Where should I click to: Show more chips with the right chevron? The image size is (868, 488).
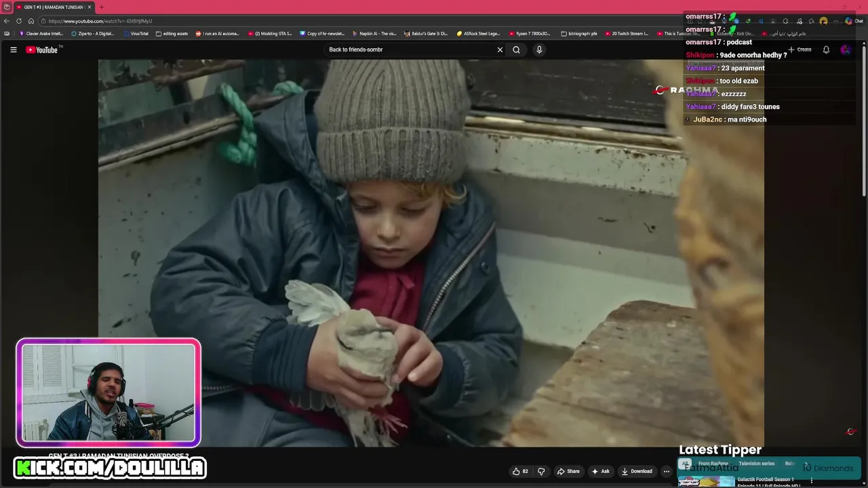point(806,464)
